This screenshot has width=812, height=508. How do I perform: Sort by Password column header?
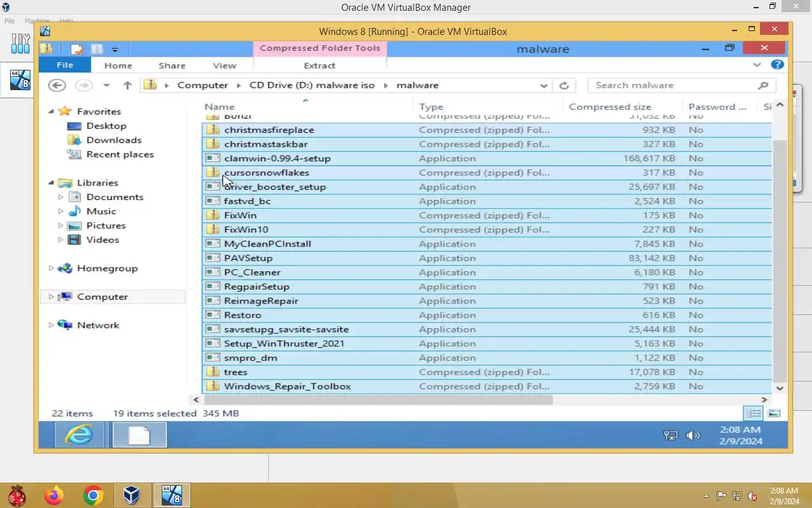719,107
